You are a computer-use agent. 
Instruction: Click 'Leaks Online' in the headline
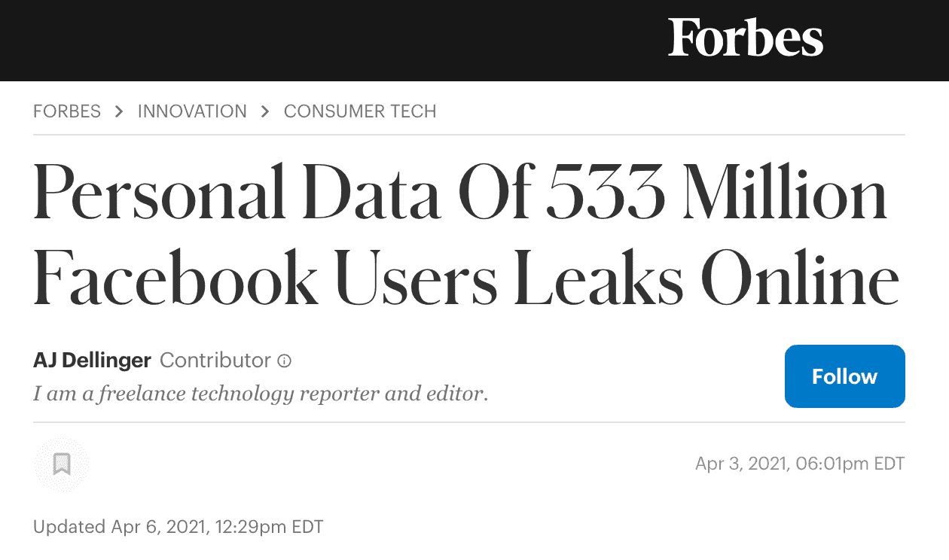(706, 278)
